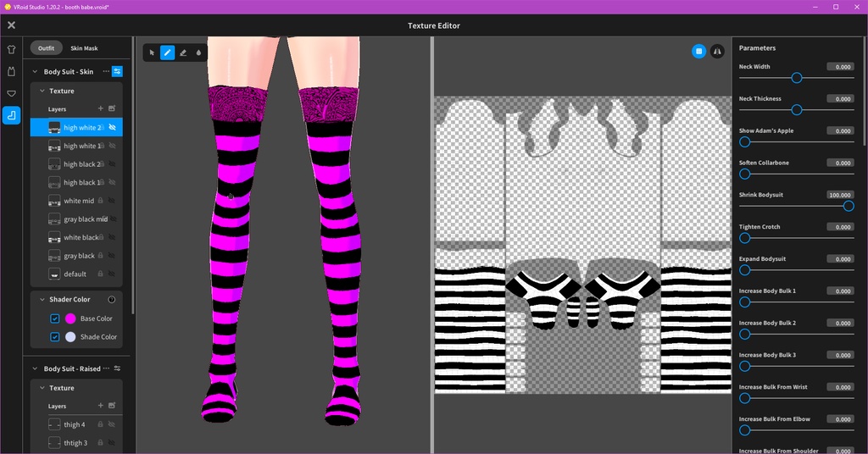Open Body Suit - Skin more options dots
The width and height of the screenshot is (868, 454).
coord(106,71)
